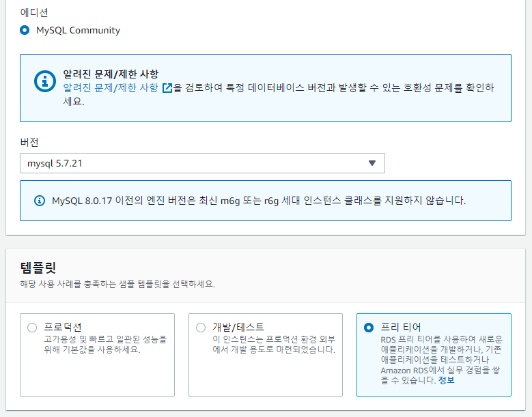Select the 프리 티어 template radio button
532x417 pixels.
coord(369,328)
